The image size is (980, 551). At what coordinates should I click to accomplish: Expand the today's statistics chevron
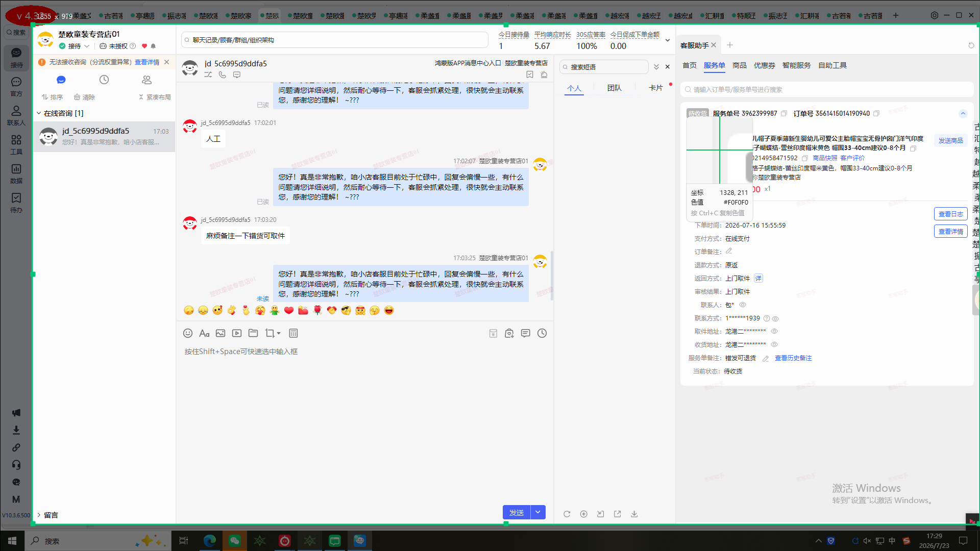[667, 40]
